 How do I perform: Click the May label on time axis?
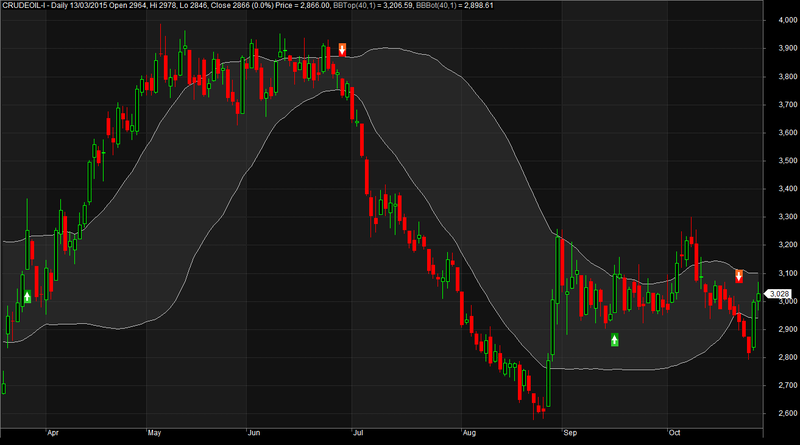click(x=154, y=433)
